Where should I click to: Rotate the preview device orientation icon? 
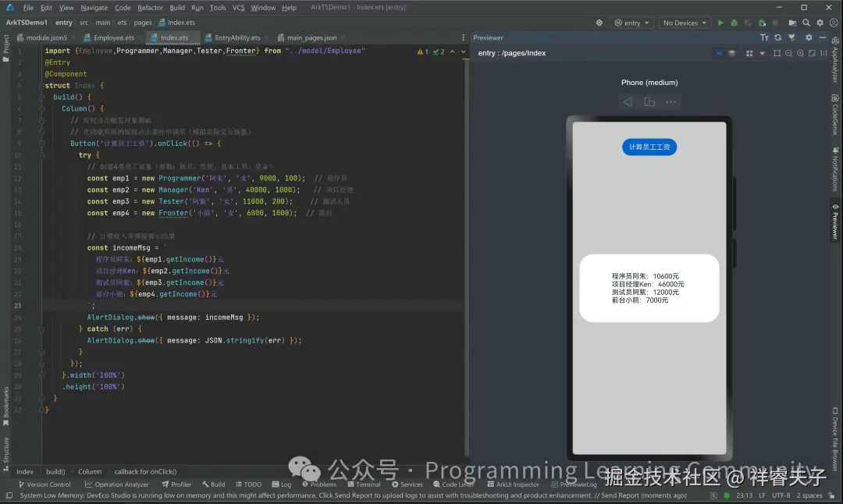click(x=649, y=102)
